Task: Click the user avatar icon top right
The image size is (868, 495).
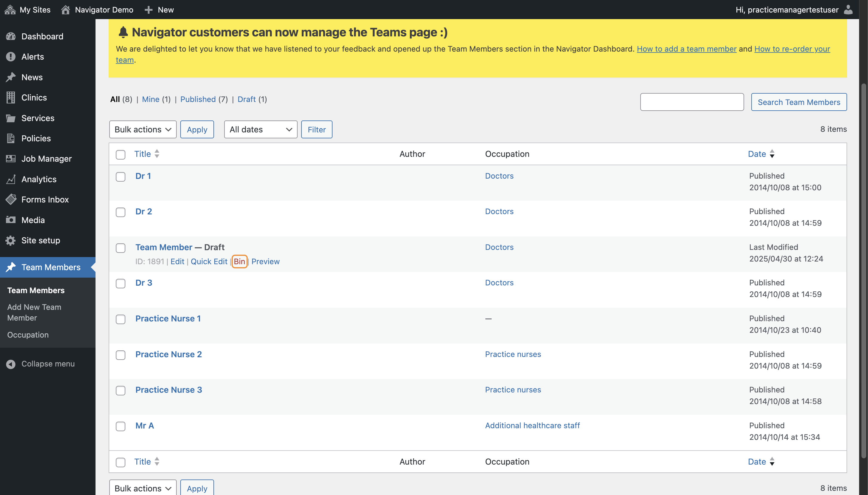Action: pyautogui.click(x=848, y=10)
